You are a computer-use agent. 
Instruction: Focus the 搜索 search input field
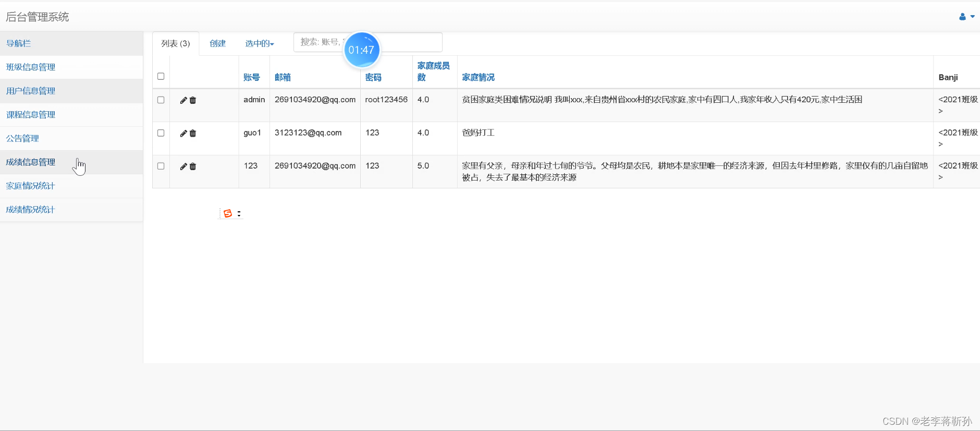click(x=368, y=42)
